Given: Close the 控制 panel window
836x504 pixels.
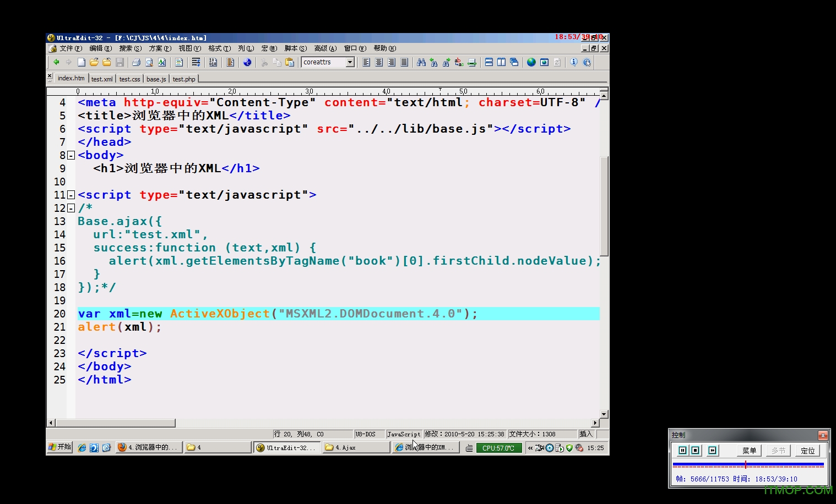Looking at the screenshot, I should tap(823, 435).
